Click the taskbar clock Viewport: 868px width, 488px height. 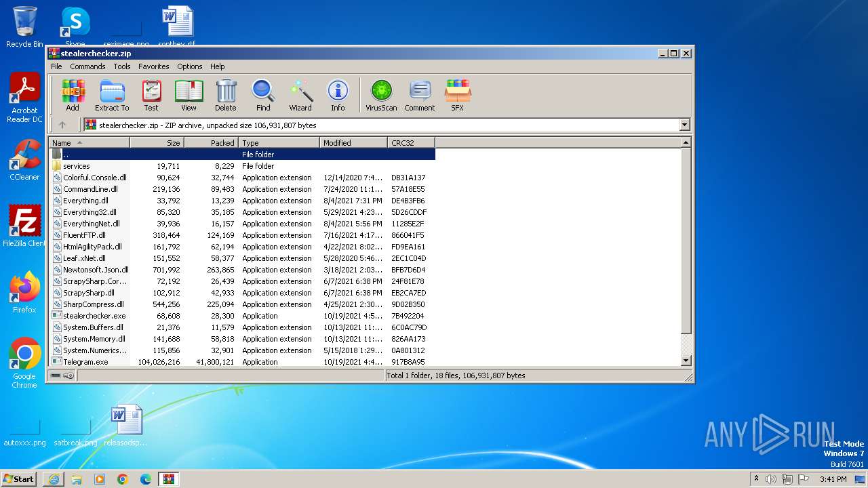[833, 479]
